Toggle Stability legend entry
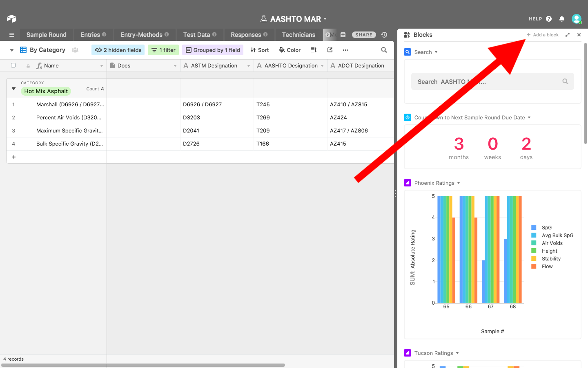 click(x=546, y=259)
